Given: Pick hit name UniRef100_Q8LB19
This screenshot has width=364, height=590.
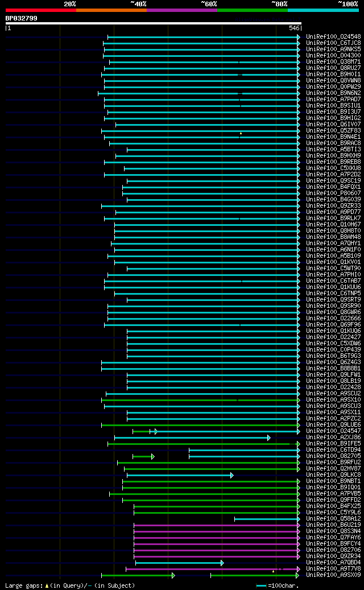Looking at the screenshot, I should click(333, 381).
